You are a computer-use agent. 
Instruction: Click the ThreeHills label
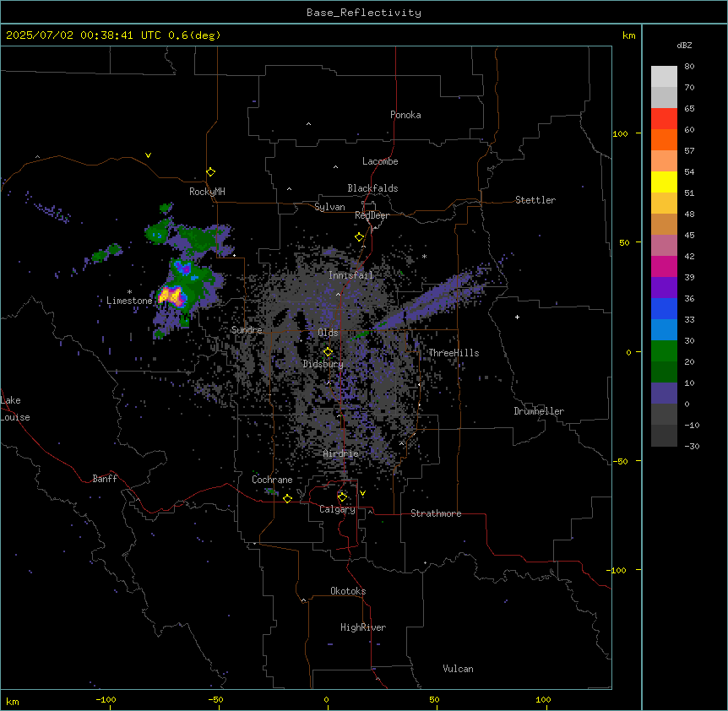pyautogui.click(x=454, y=353)
